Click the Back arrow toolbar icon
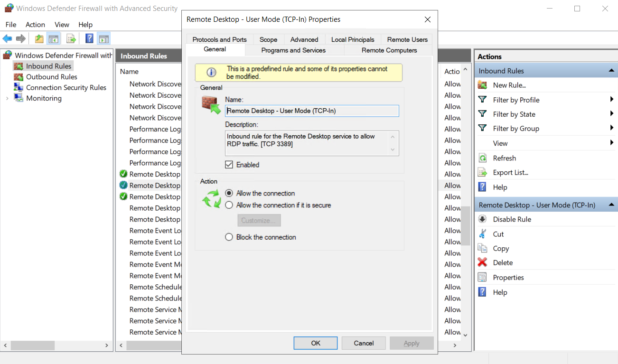The image size is (618, 364). pyautogui.click(x=7, y=39)
